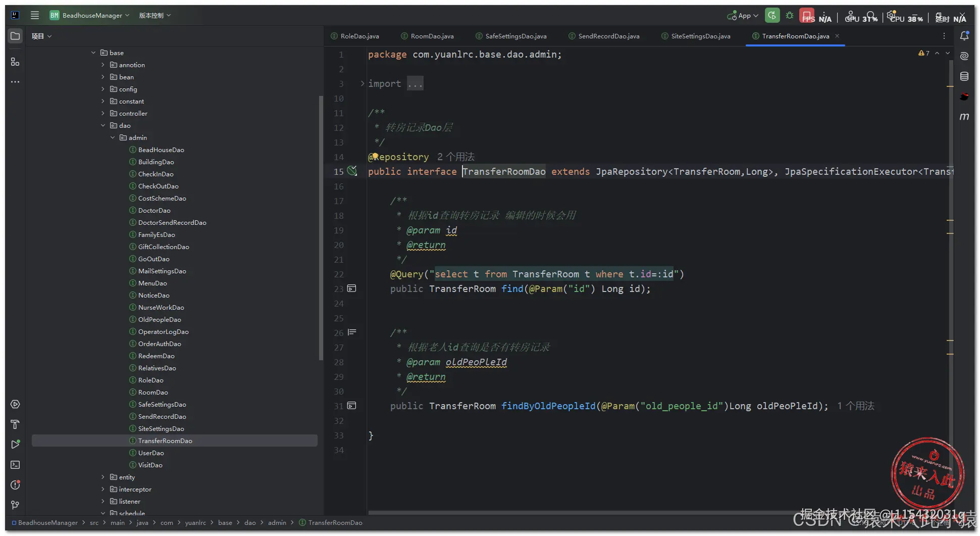Collapse the base folder
This screenshot has width=980, height=536.
93,53
